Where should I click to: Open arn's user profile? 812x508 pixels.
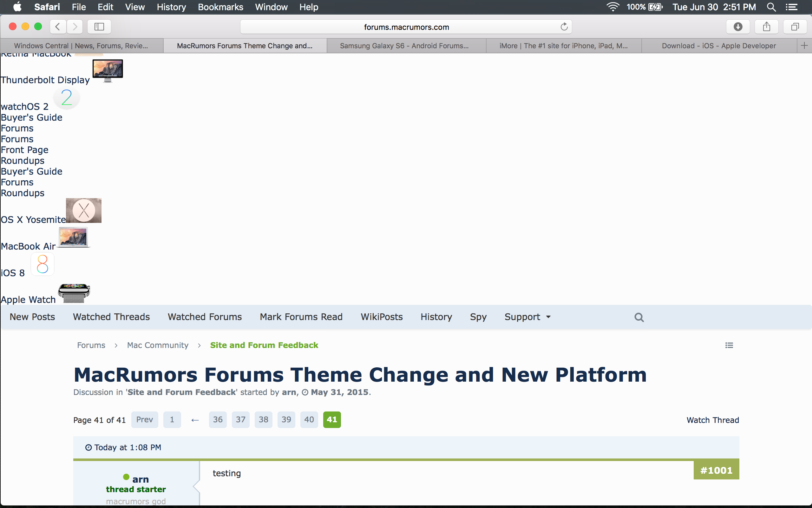pos(140,479)
